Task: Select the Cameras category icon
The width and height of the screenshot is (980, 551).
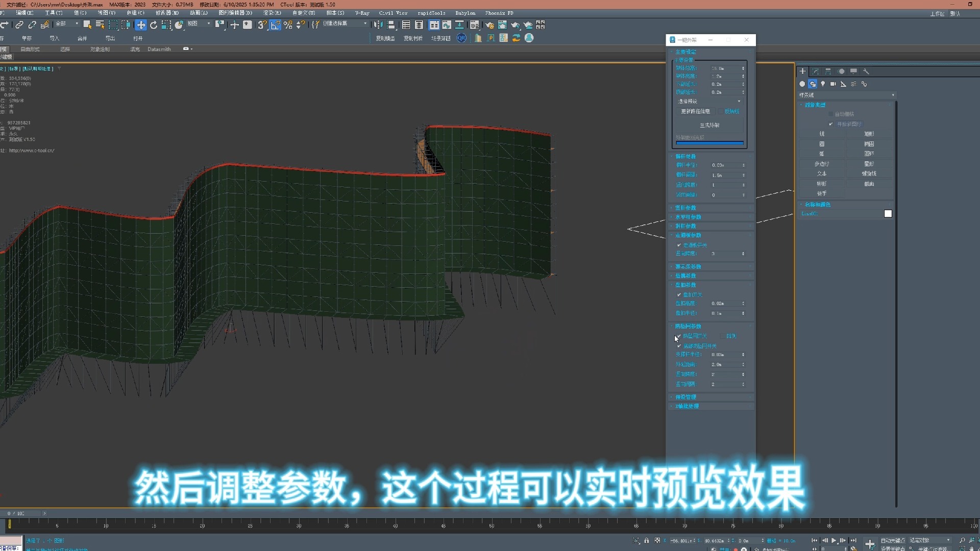Action: click(x=833, y=84)
